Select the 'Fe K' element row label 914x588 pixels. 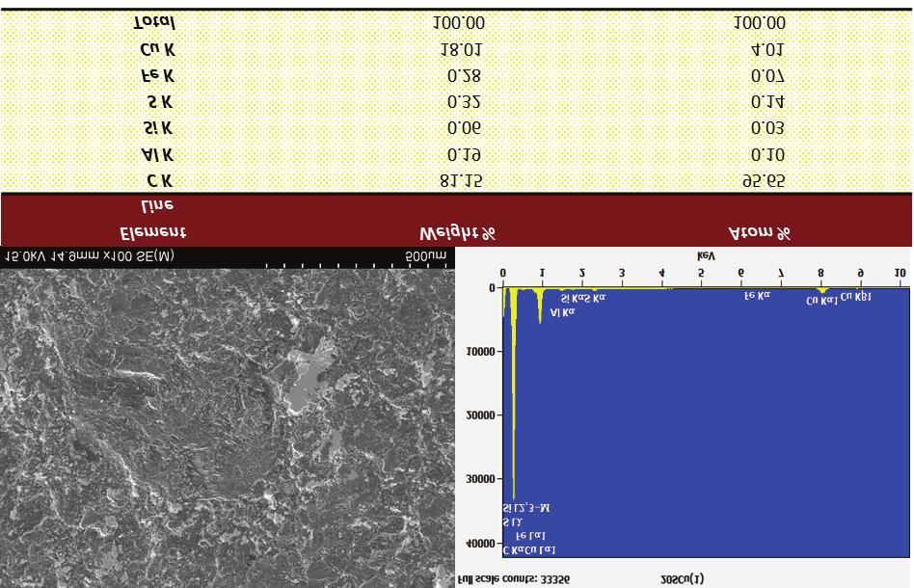click(x=158, y=76)
